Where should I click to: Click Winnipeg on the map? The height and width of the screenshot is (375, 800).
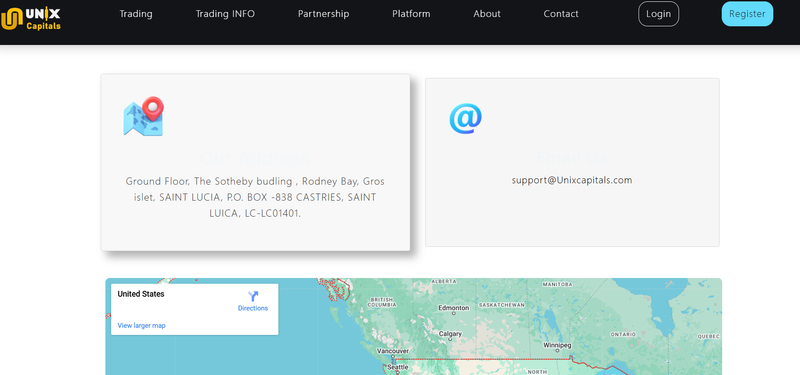(x=557, y=345)
